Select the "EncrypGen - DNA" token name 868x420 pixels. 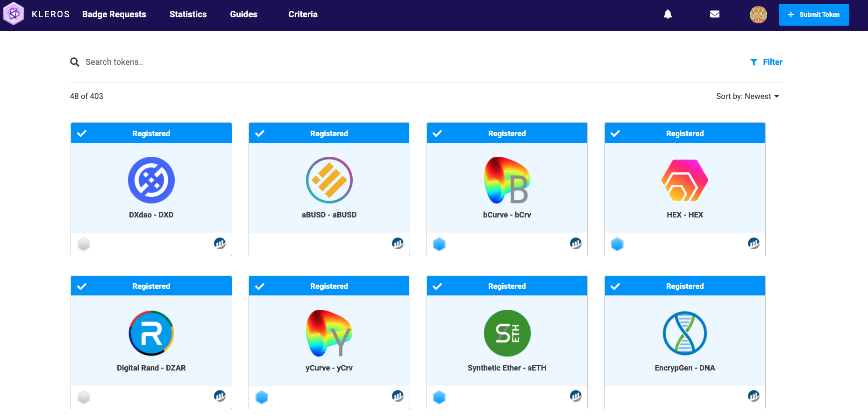[x=685, y=368]
